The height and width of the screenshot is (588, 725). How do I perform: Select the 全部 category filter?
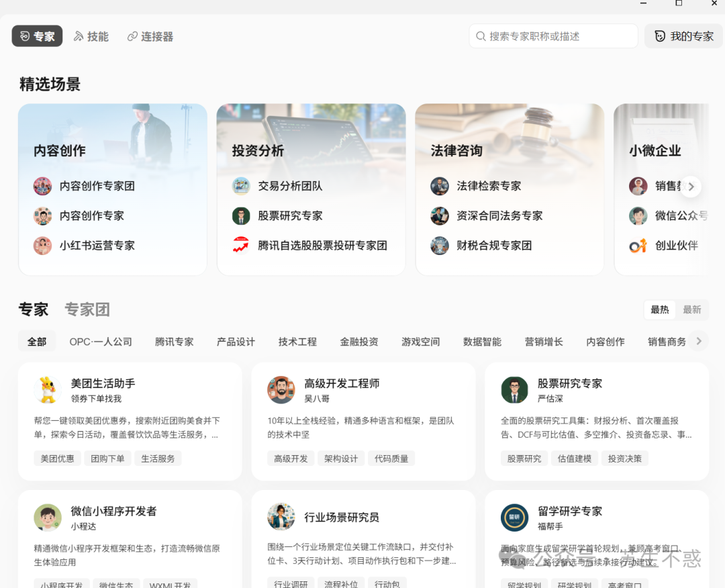tap(37, 342)
